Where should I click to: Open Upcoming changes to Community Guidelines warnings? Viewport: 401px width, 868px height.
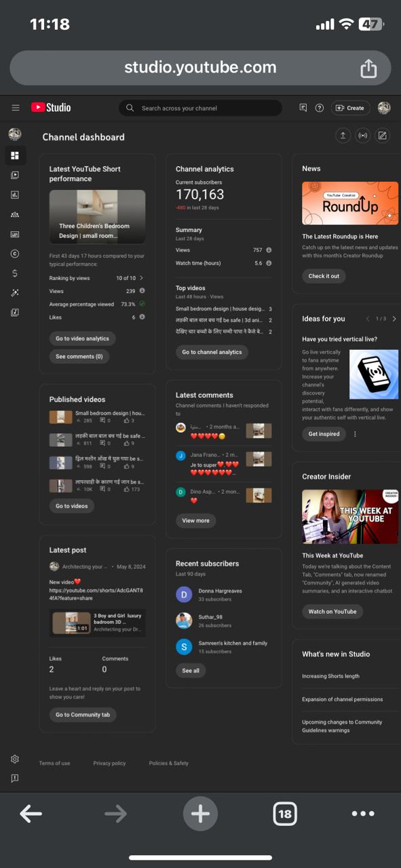pyautogui.click(x=342, y=726)
